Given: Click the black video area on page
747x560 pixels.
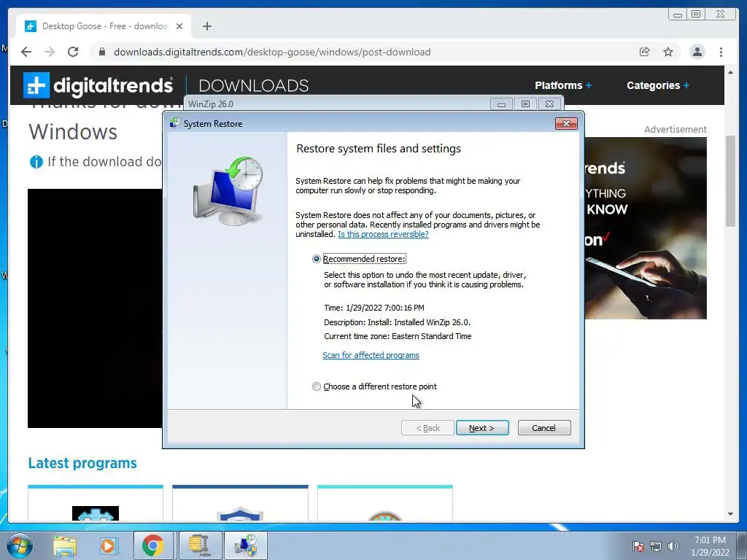Looking at the screenshot, I should (95, 308).
